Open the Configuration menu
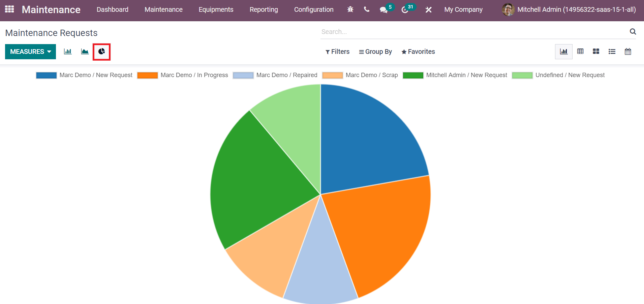 pos(314,9)
